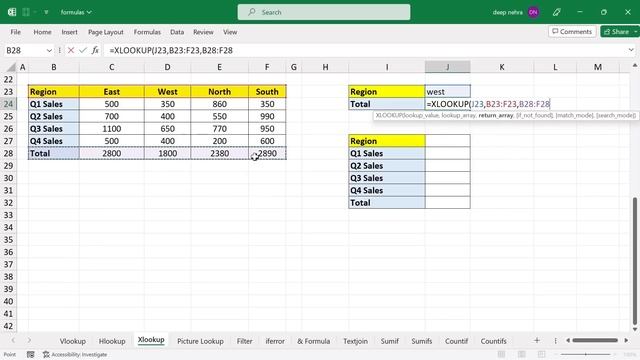Viewport: 640px width, 360px height.
Task: Click the South total 2890 cell
Action: pyautogui.click(x=267, y=153)
